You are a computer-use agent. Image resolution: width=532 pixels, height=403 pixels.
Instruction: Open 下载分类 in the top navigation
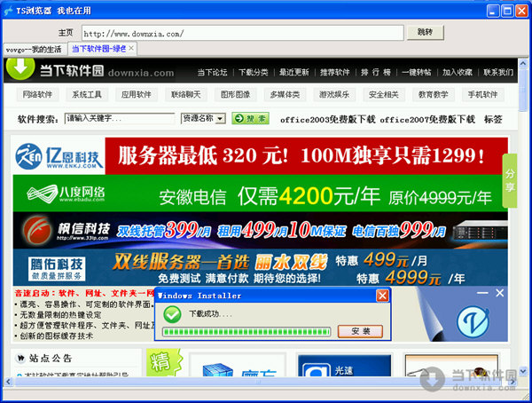point(253,72)
